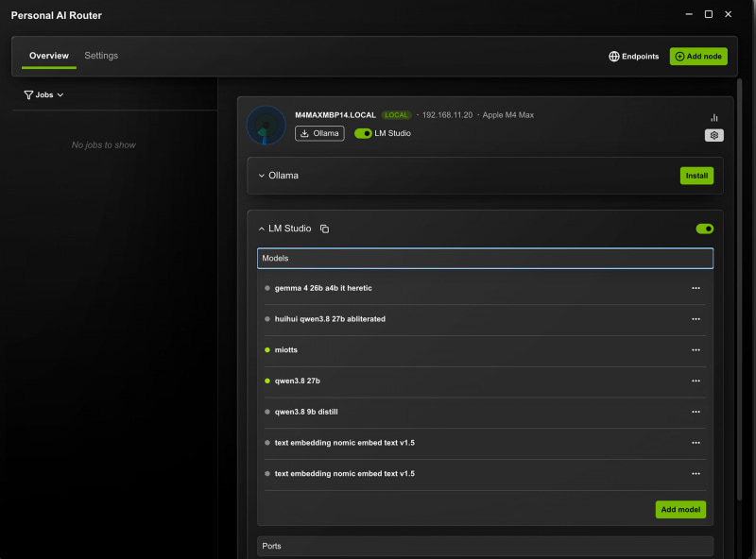
Task: Click the Apple M4 Max hardware label
Action: coord(508,115)
